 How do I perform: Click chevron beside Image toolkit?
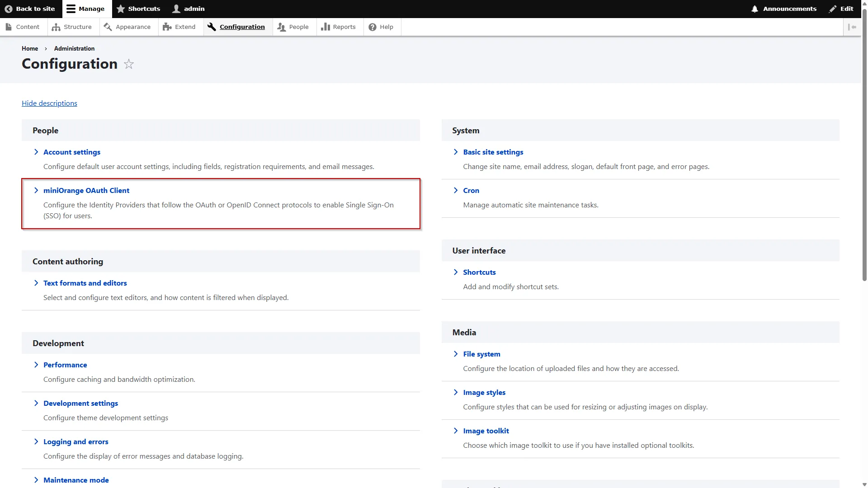pos(456,431)
